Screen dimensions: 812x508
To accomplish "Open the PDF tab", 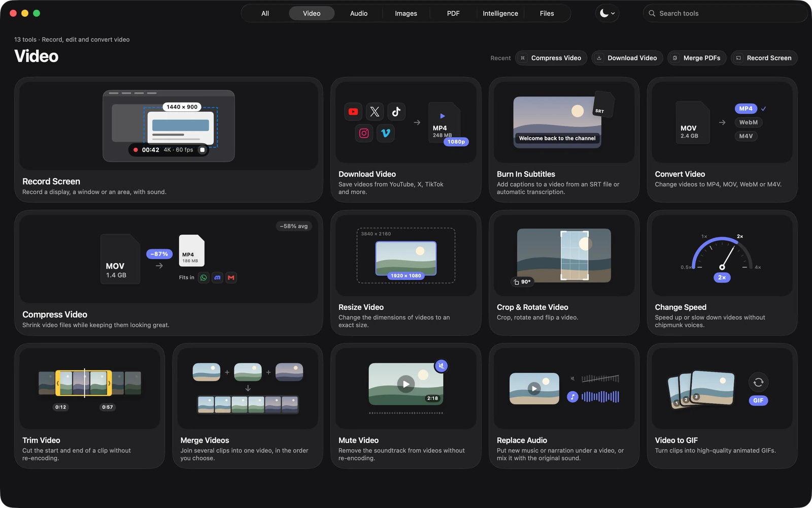I will pos(453,13).
